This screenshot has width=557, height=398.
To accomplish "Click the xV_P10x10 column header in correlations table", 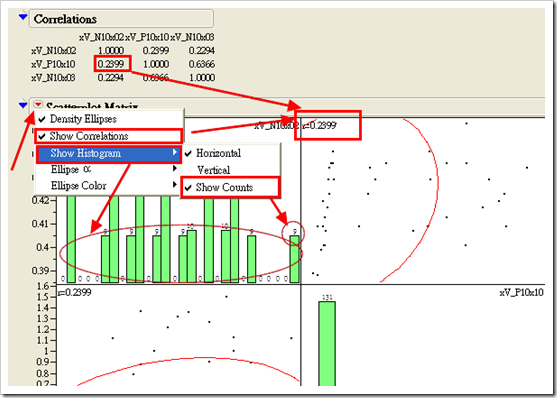I will (x=147, y=37).
